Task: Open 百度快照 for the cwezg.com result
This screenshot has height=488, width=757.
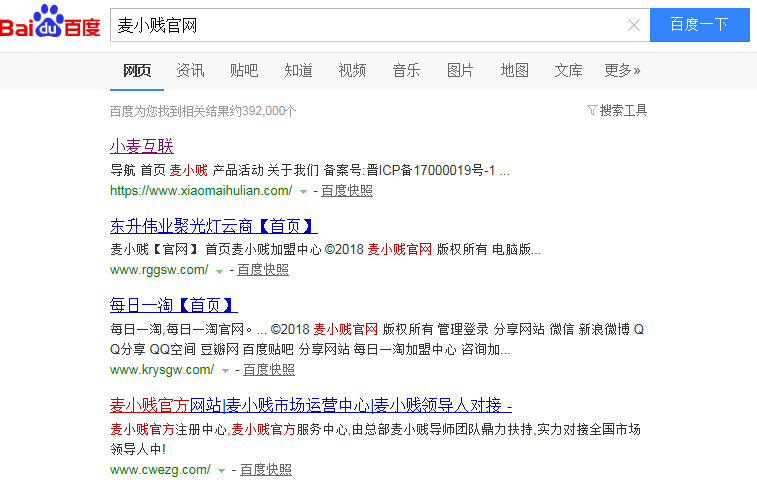Action: 266,470
